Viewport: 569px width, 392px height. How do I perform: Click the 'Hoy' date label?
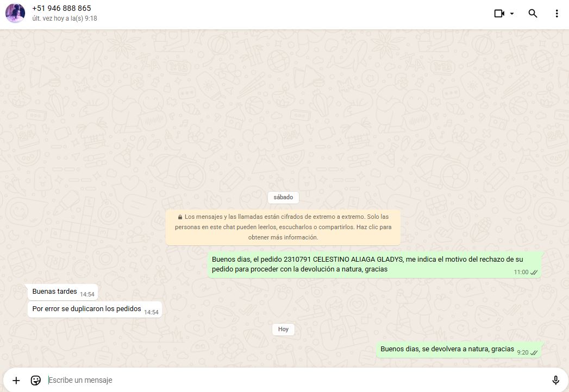283,329
